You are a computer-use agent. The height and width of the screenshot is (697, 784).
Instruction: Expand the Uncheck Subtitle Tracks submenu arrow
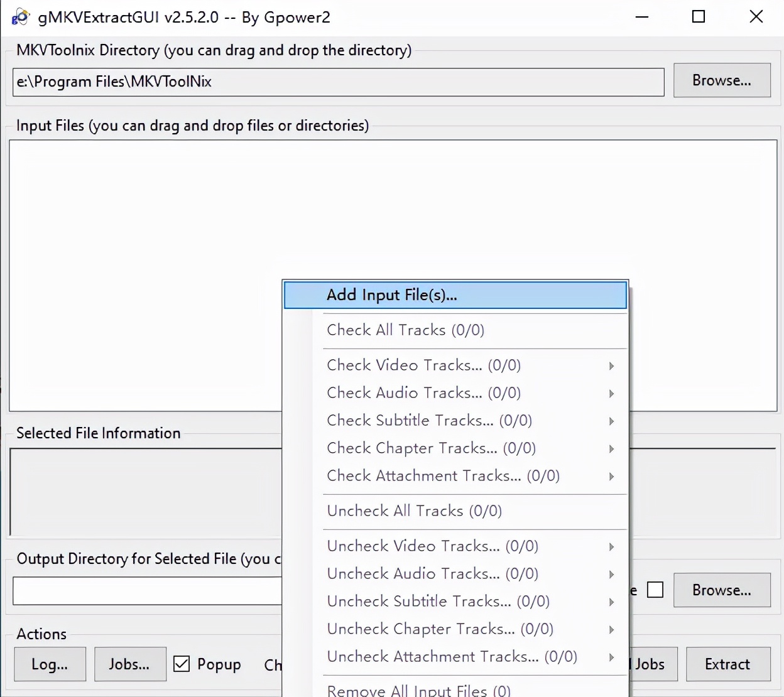click(x=611, y=602)
